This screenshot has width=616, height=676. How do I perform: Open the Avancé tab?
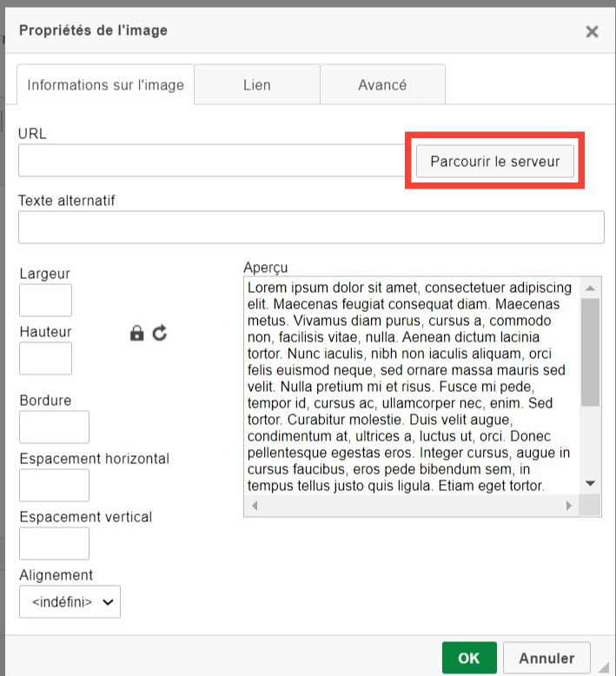pyautogui.click(x=382, y=84)
